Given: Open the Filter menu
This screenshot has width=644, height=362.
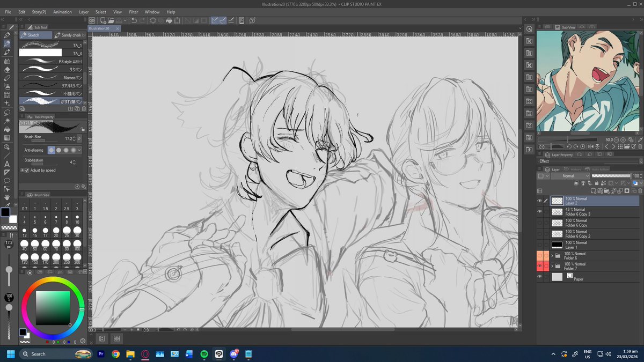Looking at the screenshot, I should (x=133, y=12).
